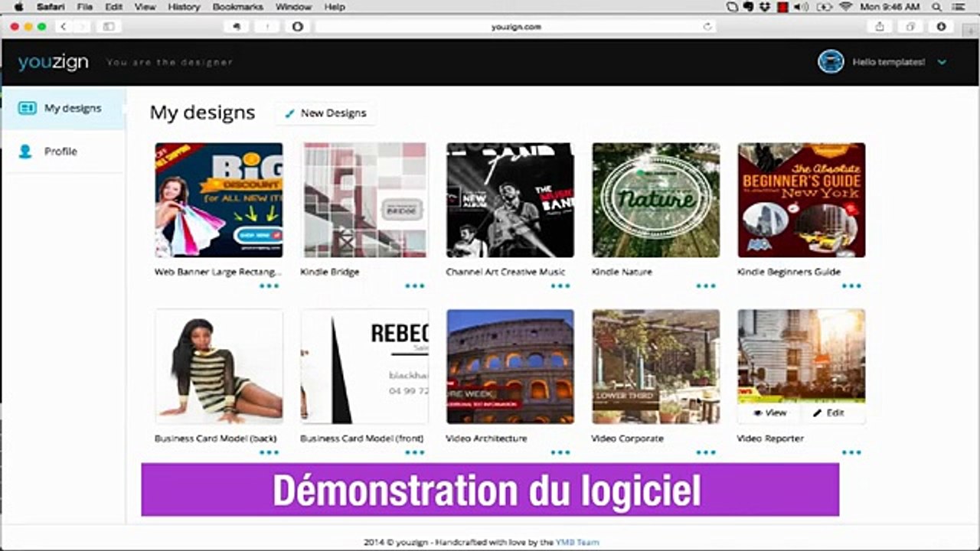
Task: Click the Kindle Nature design title
Action: coord(622,272)
